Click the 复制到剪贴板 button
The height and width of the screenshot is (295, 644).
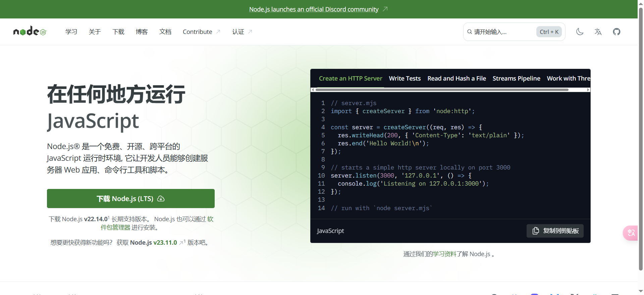click(x=555, y=231)
